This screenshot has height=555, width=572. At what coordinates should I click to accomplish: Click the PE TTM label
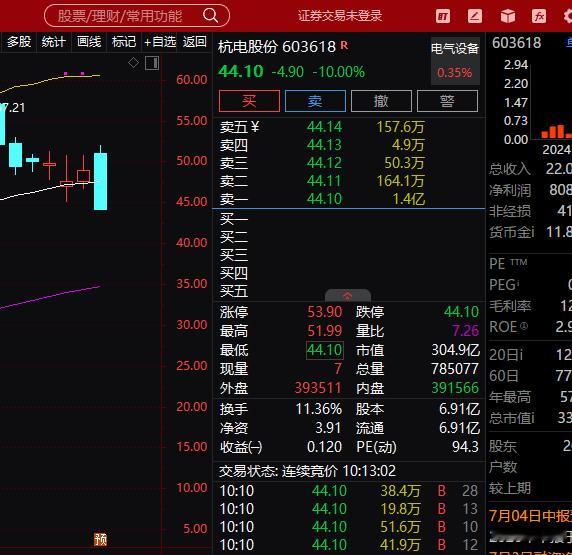click(508, 263)
